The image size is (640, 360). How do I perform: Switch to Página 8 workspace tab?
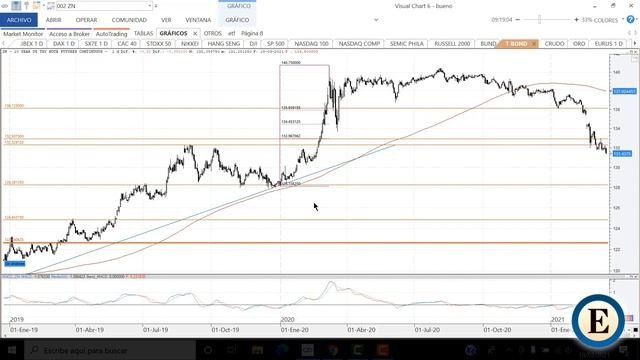pos(252,33)
